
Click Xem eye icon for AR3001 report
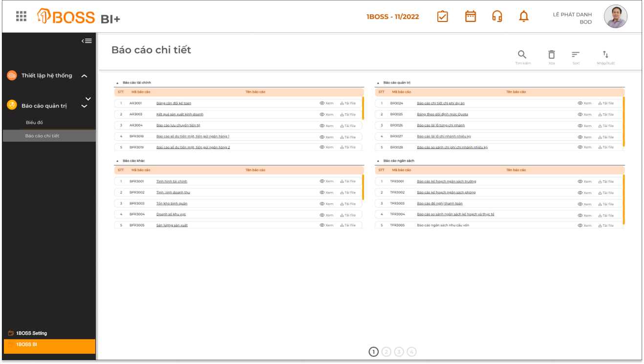(x=322, y=104)
